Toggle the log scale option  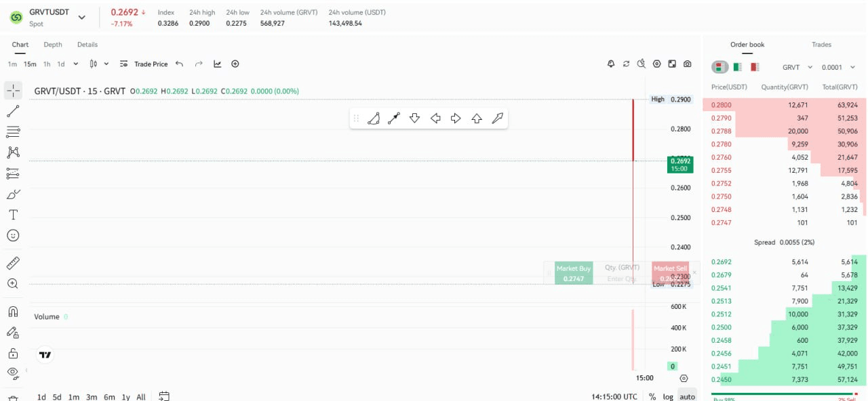click(x=668, y=397)
